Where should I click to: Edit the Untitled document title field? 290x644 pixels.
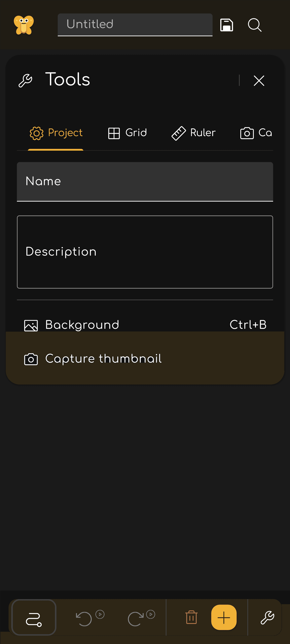[135, 25]
